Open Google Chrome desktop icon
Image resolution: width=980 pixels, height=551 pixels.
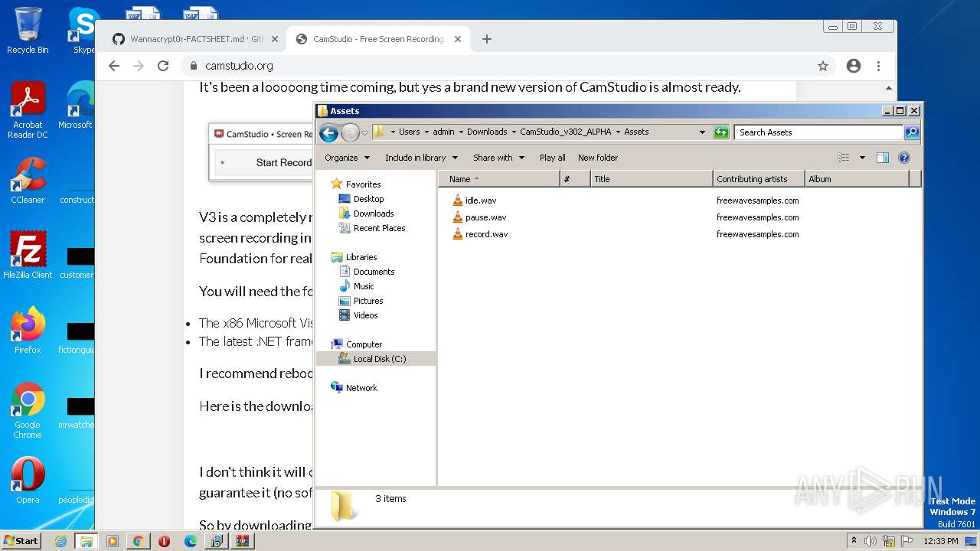point(28,410)
